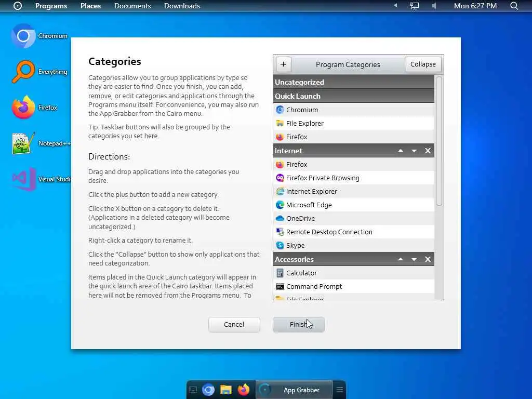This screenshot has width=532, height=399.
Task: Open Everything desktop shortcut icon
Action: (x=23, y=72)
